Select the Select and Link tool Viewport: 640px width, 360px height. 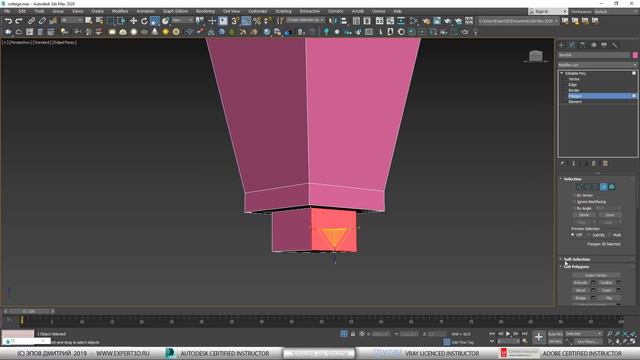(31, 20)
